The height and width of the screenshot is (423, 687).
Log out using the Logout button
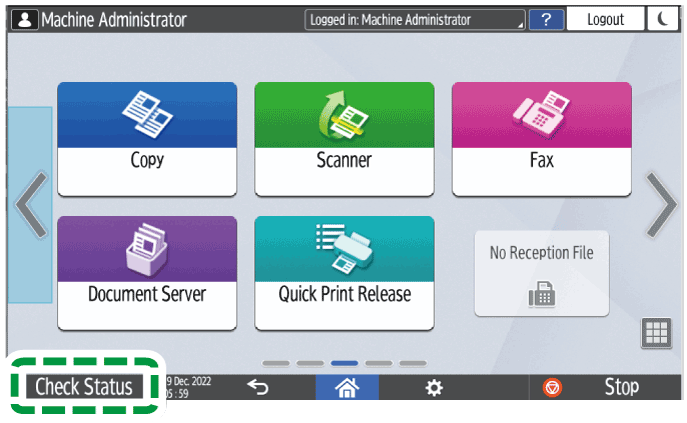pyautogui.click(x=605, y=19)
